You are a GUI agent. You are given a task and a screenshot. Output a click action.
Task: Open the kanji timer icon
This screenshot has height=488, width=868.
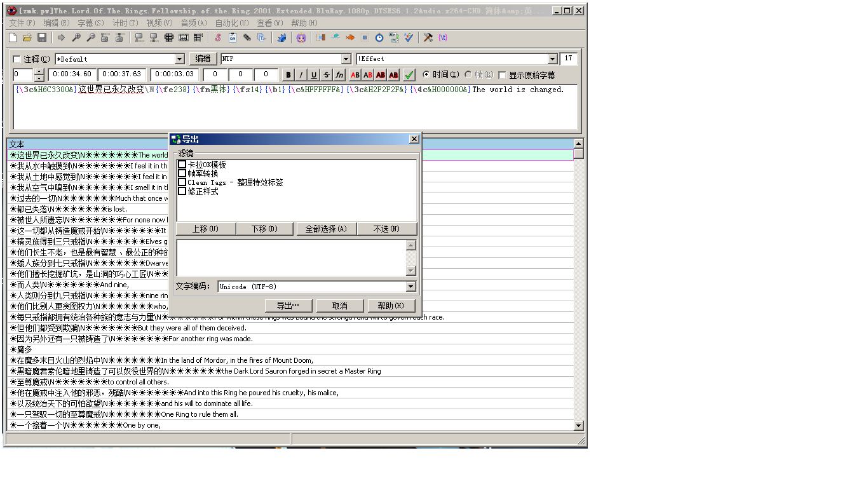(394, 38)
